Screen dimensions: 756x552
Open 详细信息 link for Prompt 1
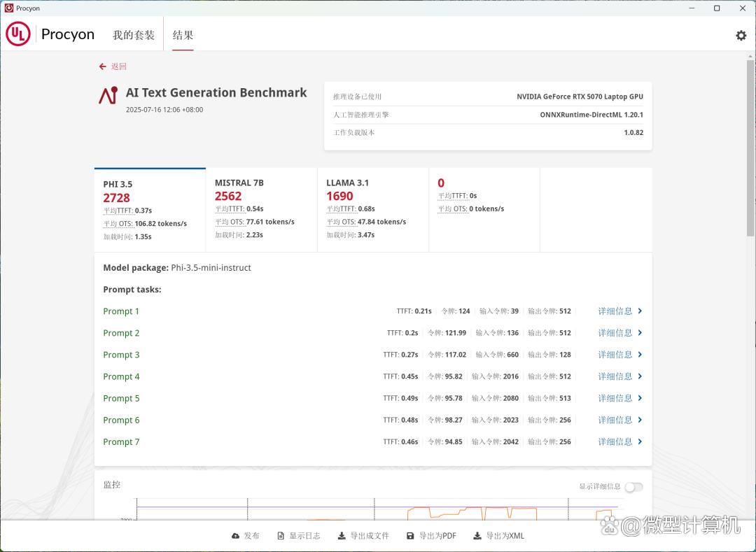pyautogui.click(x=615, y=311)
